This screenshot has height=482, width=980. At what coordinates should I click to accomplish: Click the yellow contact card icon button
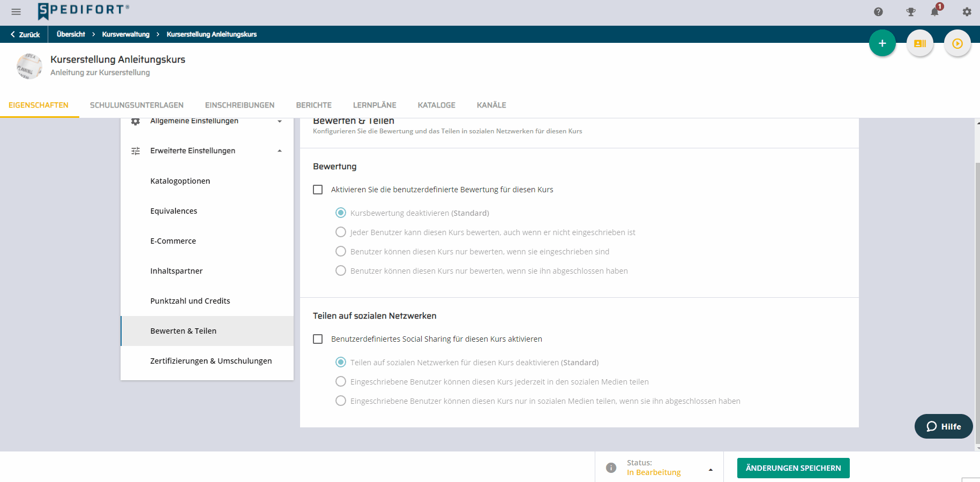920,43
